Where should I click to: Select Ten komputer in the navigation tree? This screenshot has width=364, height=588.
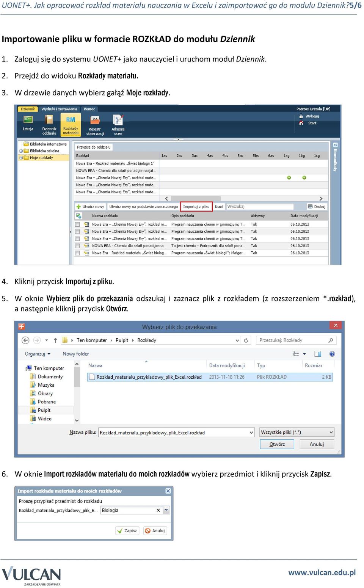click(45, 368)
